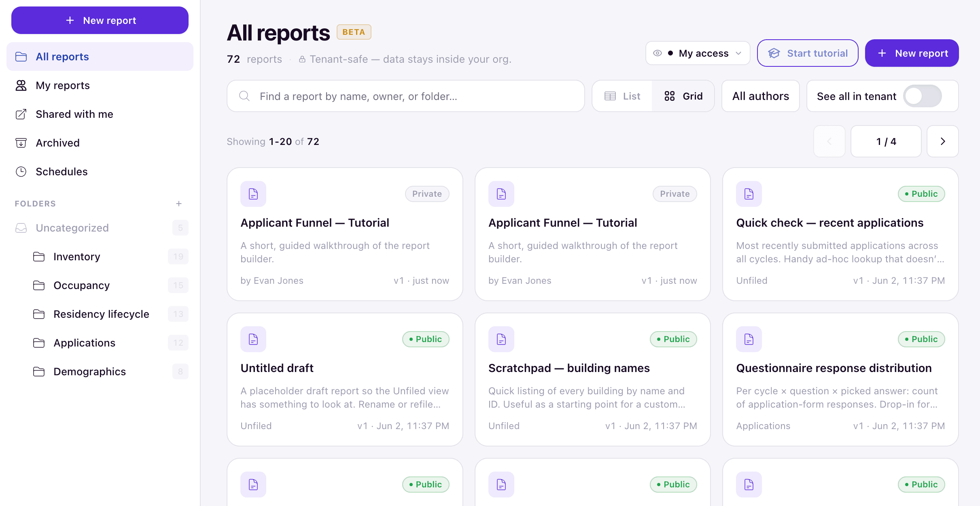Viewport: 980px width, 506px height.
Task: Go to the next page of reports
Action: point(943,141)
